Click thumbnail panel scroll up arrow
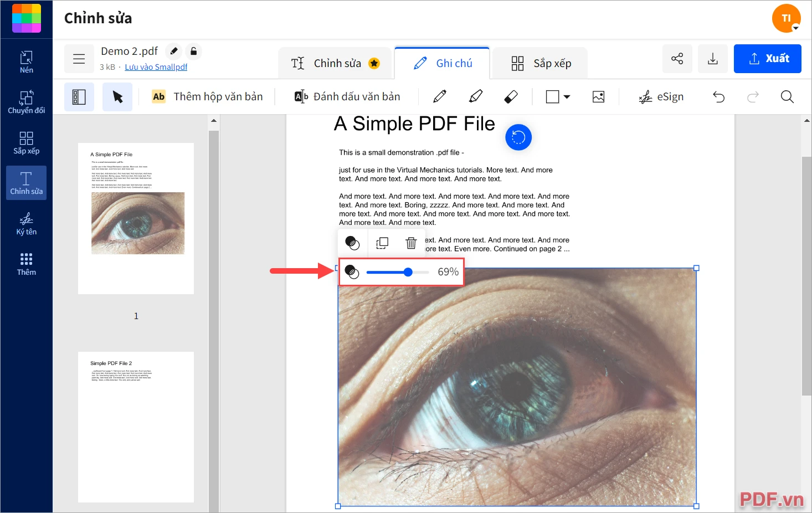 tap(214, 120)
